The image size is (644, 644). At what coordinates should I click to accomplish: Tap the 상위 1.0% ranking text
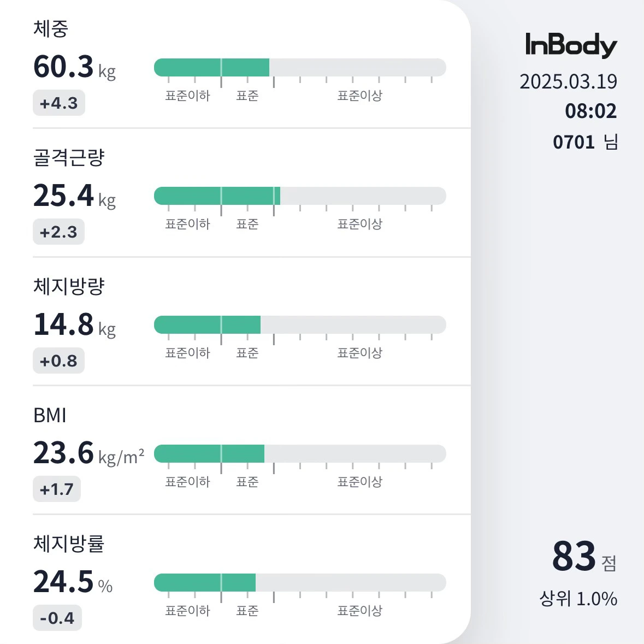(x=578, y=599)
